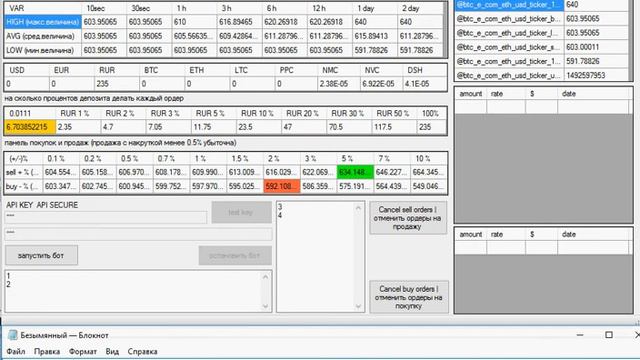Image resolution: width=640 pixels, height=360 pixels.
Task: Open the Справка menu in Notepad
Action: pyautogui.click(x=142, y=351)
